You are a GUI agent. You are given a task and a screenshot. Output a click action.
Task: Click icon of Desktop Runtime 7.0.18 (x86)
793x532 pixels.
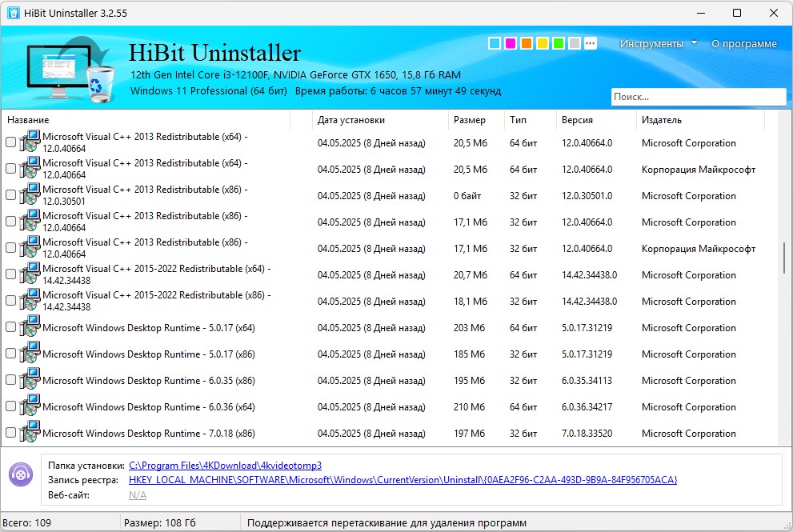30,432
